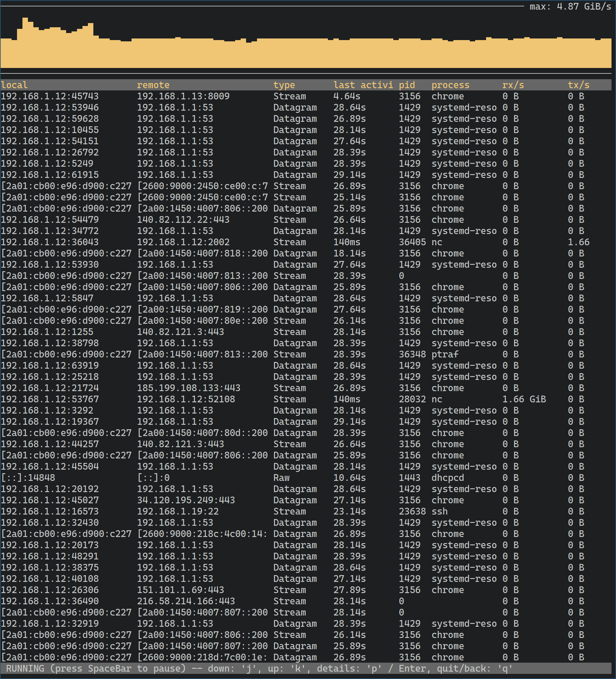Screen dimensions: 616x679
Task: Click the 'last activi' column header
Action: click(x=363, y=85)
